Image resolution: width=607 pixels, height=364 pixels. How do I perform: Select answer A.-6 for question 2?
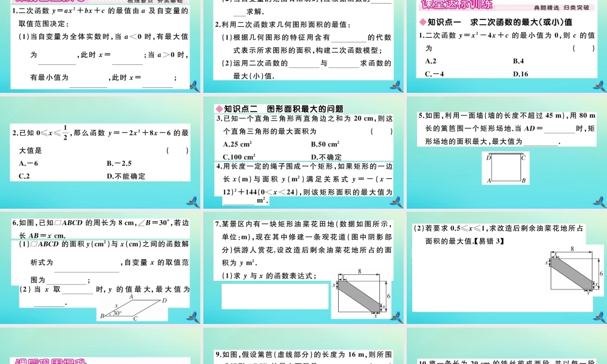point(29,163)
